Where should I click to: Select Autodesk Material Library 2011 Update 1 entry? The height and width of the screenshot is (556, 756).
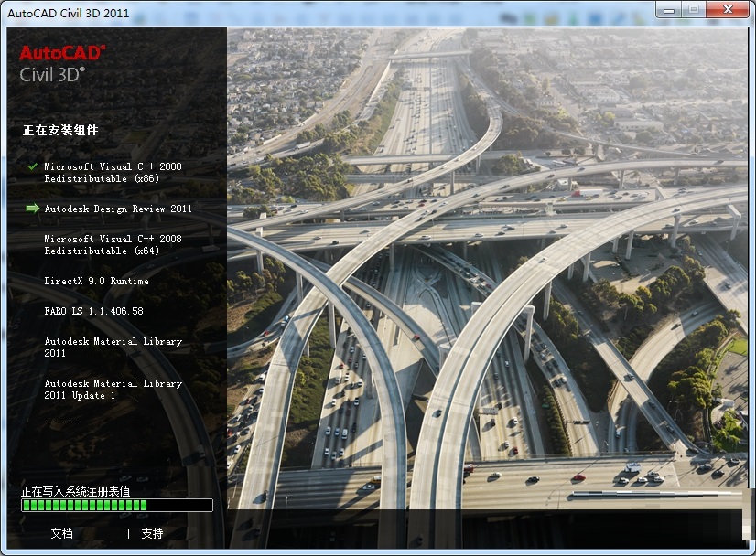pyautogui.click(x=113, y=390)
